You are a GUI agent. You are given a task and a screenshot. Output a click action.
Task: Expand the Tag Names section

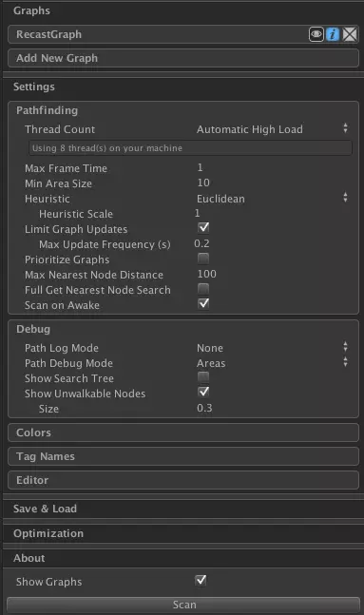point(183,456)
